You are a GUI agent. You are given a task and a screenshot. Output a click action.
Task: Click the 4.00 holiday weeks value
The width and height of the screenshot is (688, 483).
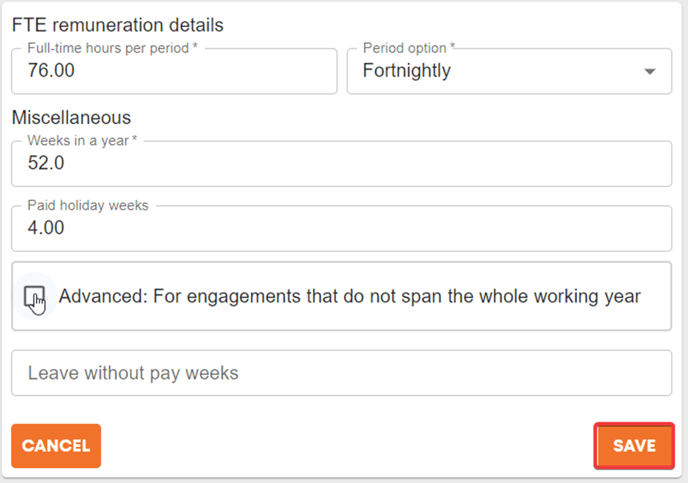pos(46,228)
